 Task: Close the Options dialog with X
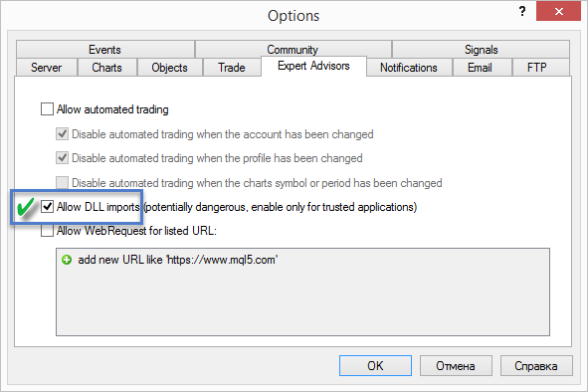[558, 12]
